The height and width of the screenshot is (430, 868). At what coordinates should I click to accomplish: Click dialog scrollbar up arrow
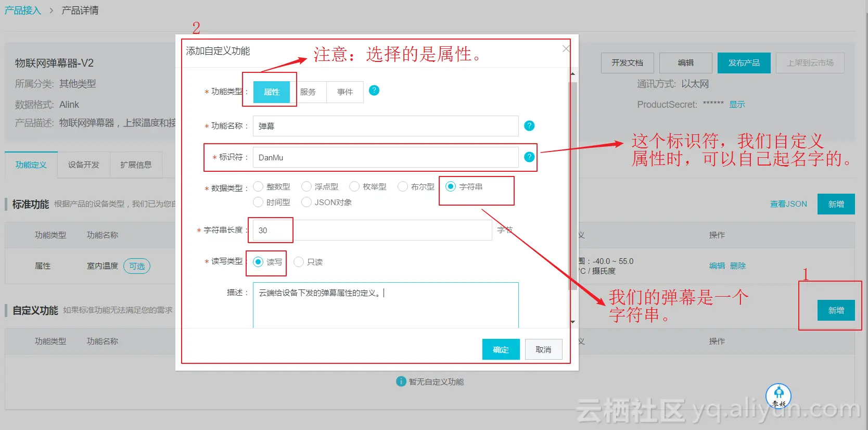572,74
